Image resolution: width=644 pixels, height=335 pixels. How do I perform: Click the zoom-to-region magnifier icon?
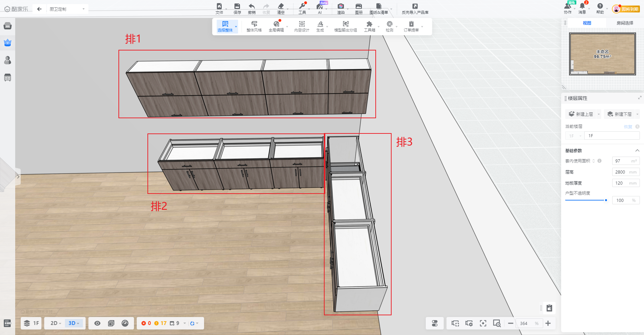click(x=497, y=323)
